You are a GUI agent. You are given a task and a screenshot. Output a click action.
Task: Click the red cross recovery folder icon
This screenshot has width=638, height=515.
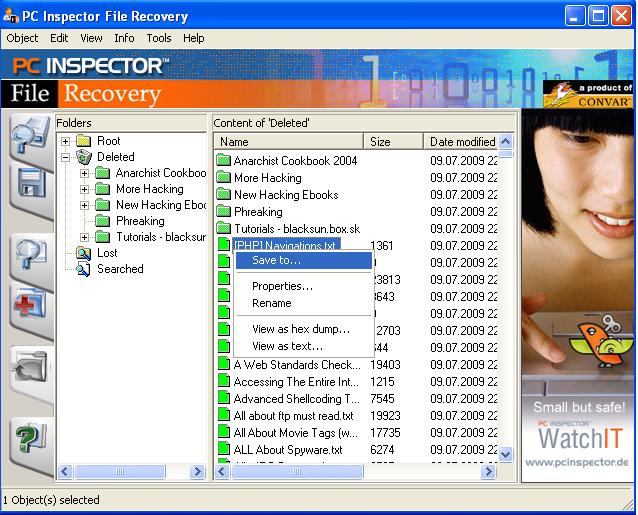[x=31, y=304]
